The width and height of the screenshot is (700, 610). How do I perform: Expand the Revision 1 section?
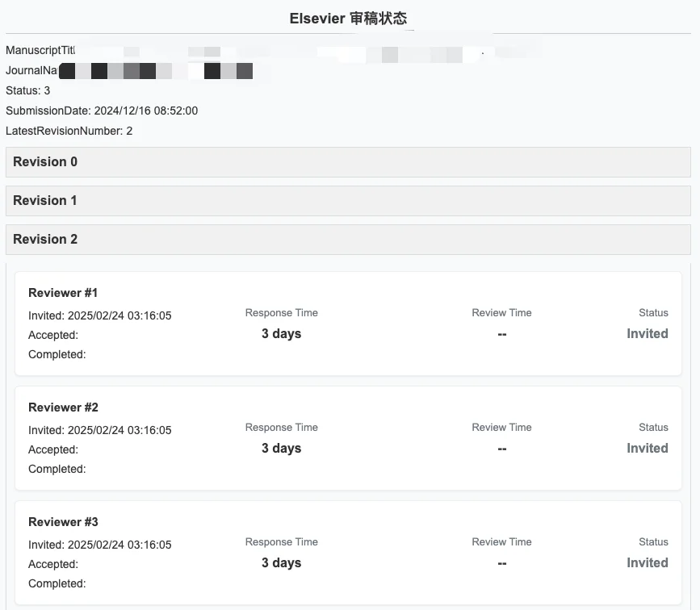pyautogui.click(x=348, y=201)
